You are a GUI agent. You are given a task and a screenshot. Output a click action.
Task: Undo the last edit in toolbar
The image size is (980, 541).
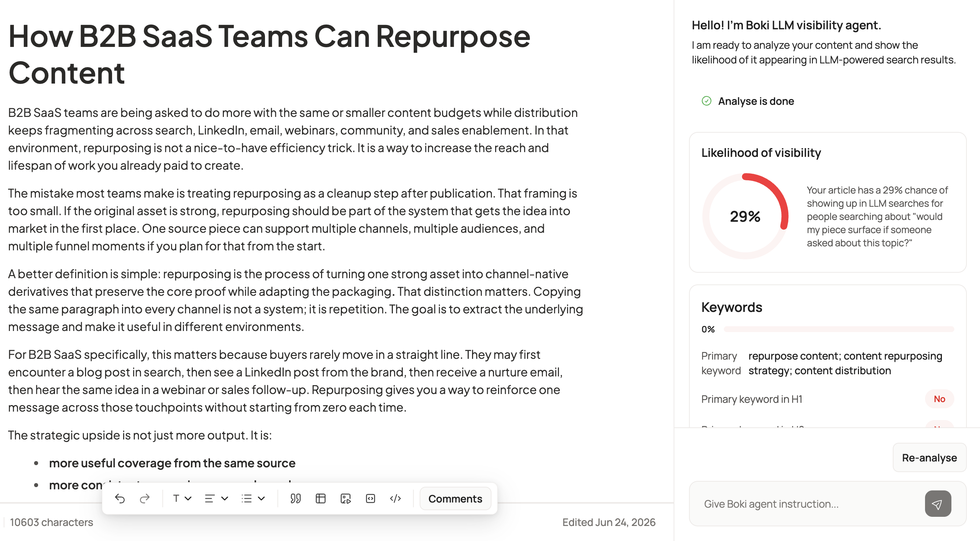click(x=120, y=498)
